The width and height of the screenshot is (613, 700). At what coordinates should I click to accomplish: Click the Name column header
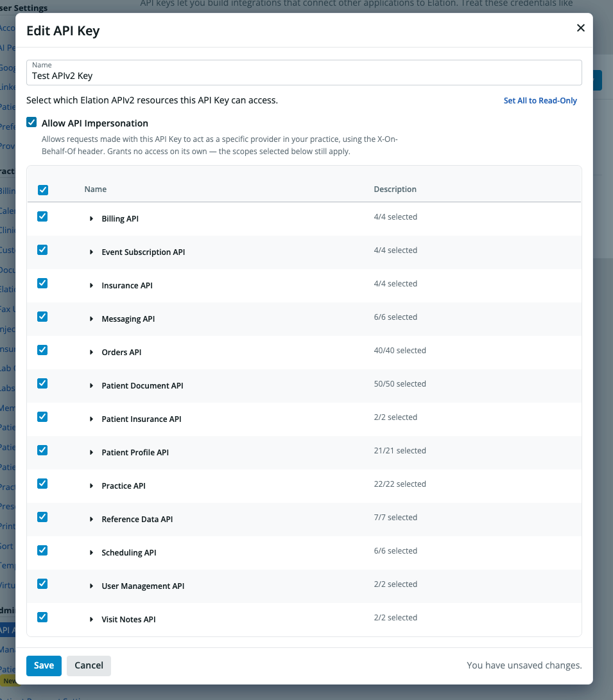96,189
